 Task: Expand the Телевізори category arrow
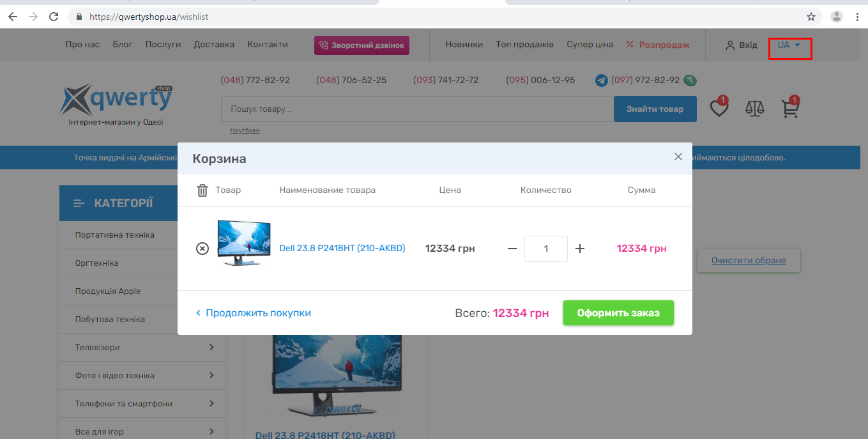(211, 348)
